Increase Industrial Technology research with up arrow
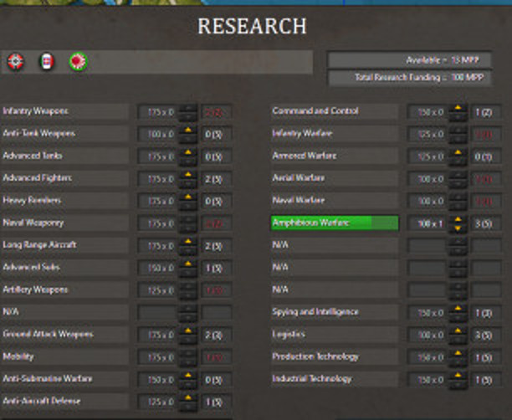This screenshot has height=420, width=512. point(458,376)
